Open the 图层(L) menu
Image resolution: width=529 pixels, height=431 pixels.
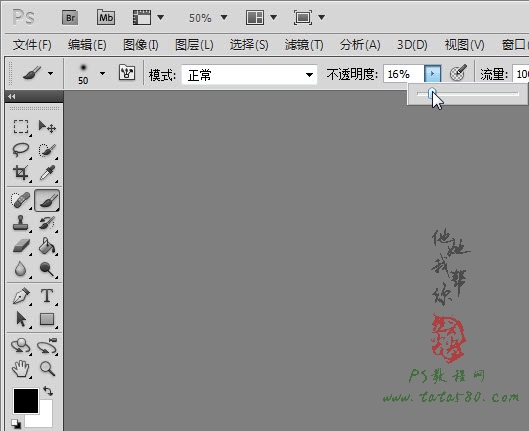click(194, 45)
